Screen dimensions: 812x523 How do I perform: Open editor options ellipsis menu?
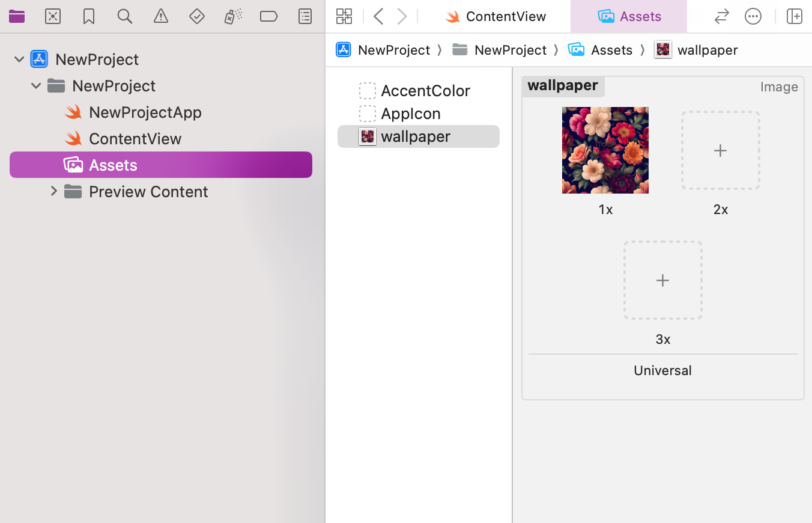click(x=753, y=16)
